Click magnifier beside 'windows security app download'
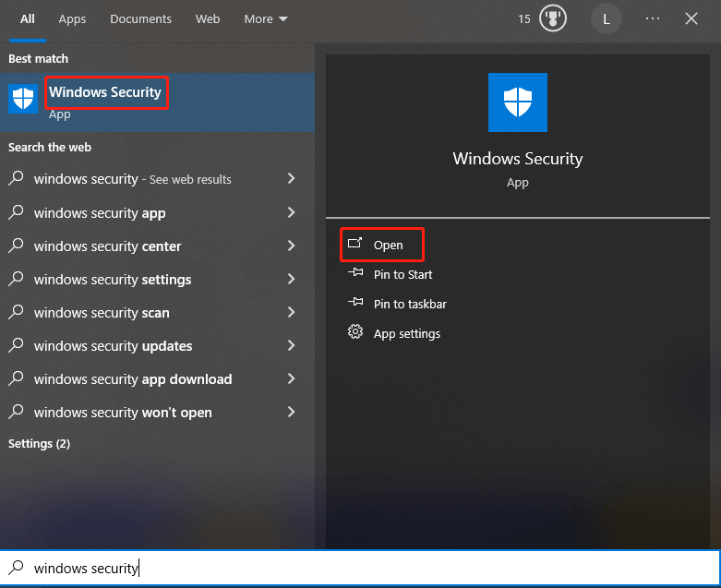Screen dimensions: 721x588 (16, 378)
